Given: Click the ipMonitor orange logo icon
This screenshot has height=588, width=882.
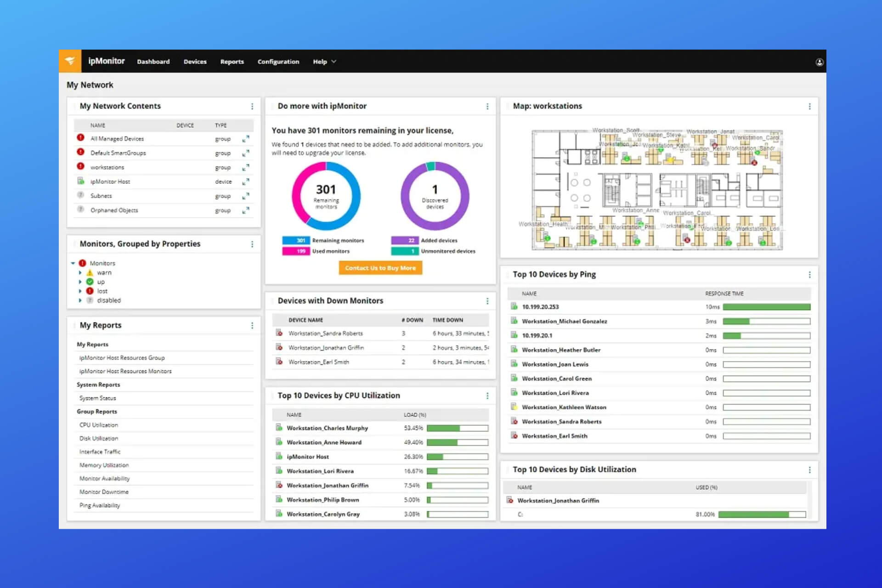Looking at the screenshot, I should tap(70, 61).
